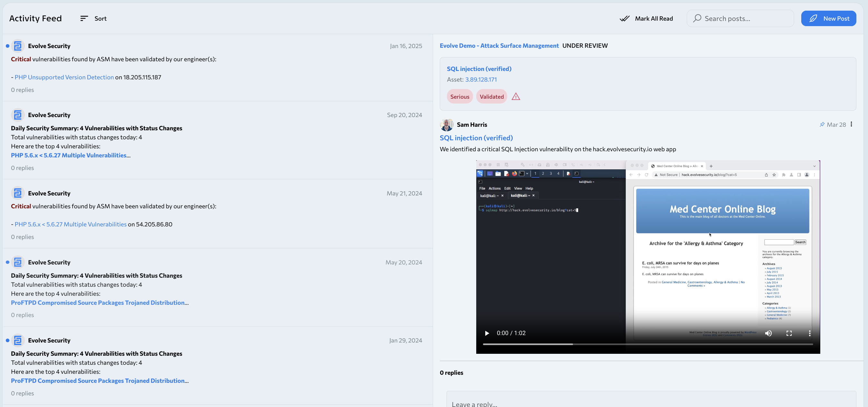Select the Serious severity tag
This screenshot has width=868, height=407.
(459, 97)
